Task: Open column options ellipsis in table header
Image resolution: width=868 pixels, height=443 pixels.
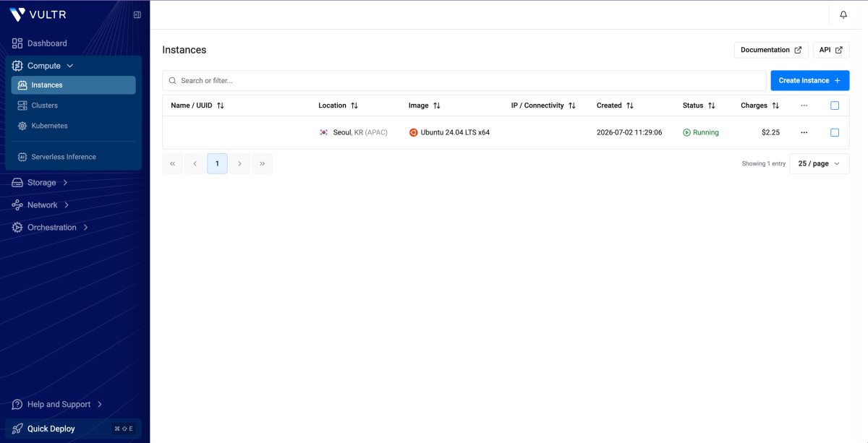Action: tap(804, 106)
